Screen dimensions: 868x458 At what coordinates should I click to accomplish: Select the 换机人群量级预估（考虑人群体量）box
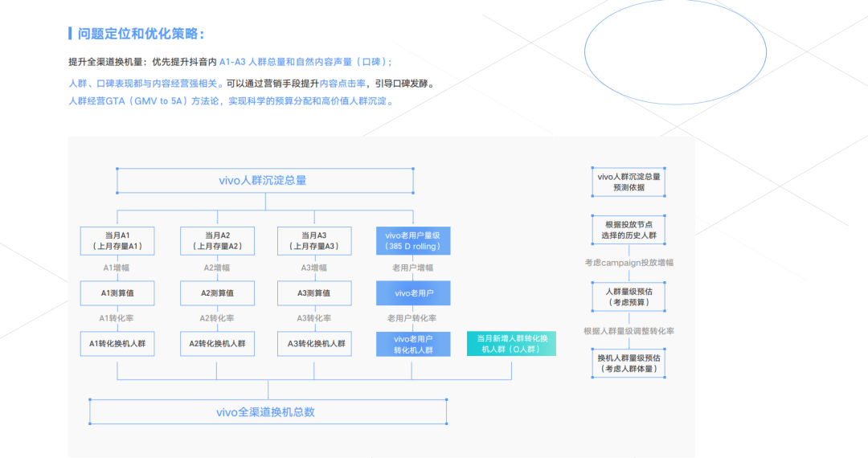tap(628, 363)
